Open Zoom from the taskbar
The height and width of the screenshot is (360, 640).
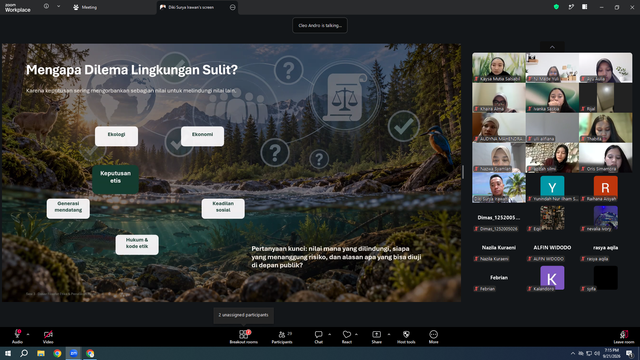coord(74,353)
